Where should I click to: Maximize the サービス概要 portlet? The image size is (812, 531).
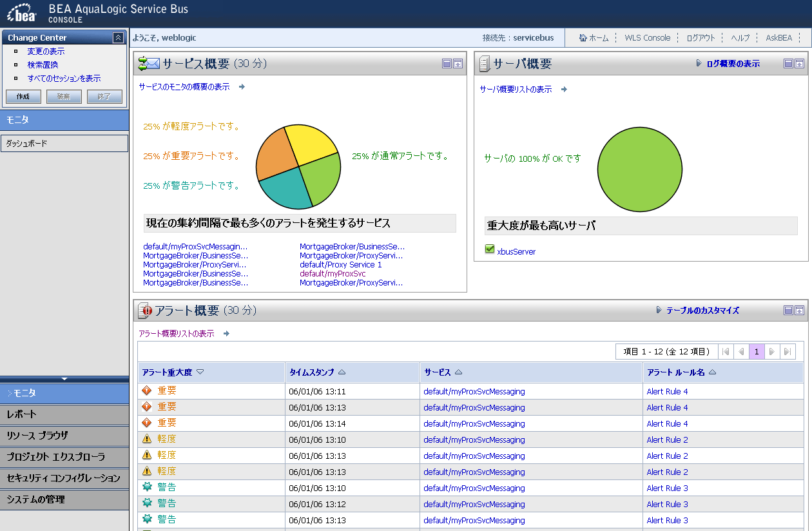tap(457, 64)
